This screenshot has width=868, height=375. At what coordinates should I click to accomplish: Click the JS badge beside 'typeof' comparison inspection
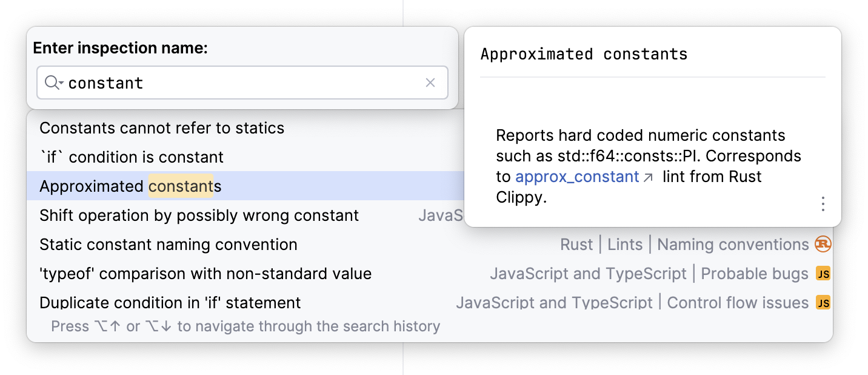[823, 274]
